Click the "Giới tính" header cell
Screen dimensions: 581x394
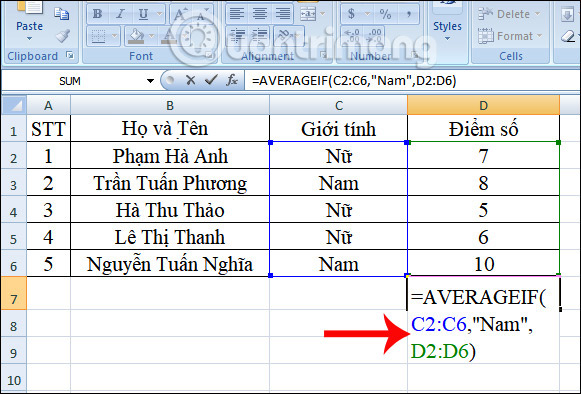[338, 129]
